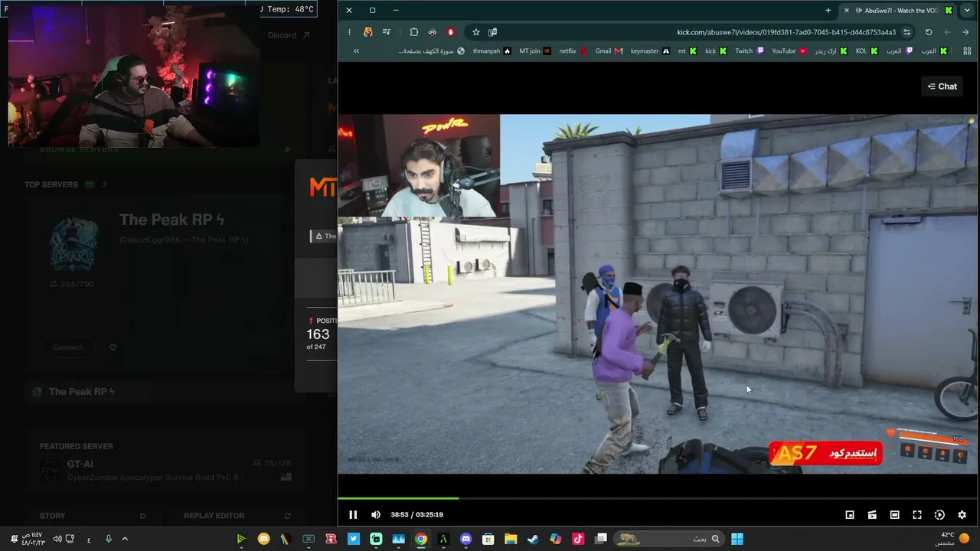Reload the Kick page
Image resolution: width=980 pixels, height=551 pixels.
[929, 32]
